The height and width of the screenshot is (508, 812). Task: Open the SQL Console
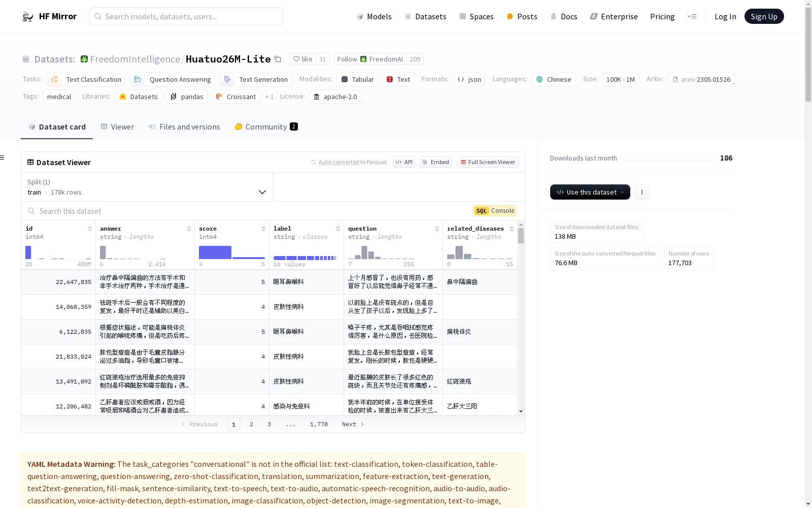(x=494, y=211)
